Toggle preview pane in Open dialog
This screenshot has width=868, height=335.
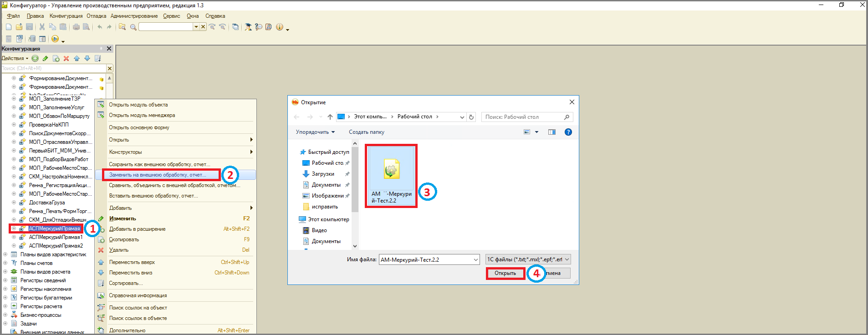pyautogui.click(x=552, y=132)
